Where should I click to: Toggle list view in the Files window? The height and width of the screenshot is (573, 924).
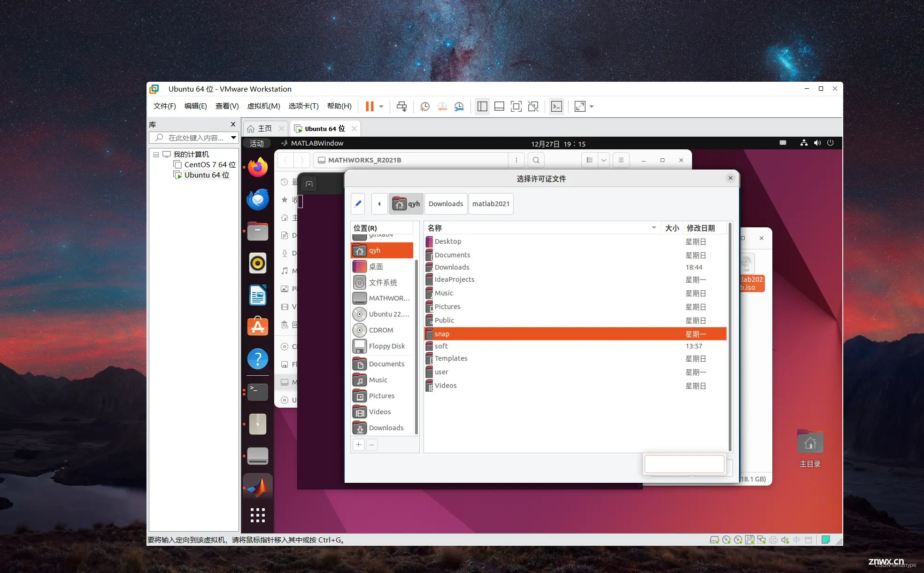pos(590,160)
